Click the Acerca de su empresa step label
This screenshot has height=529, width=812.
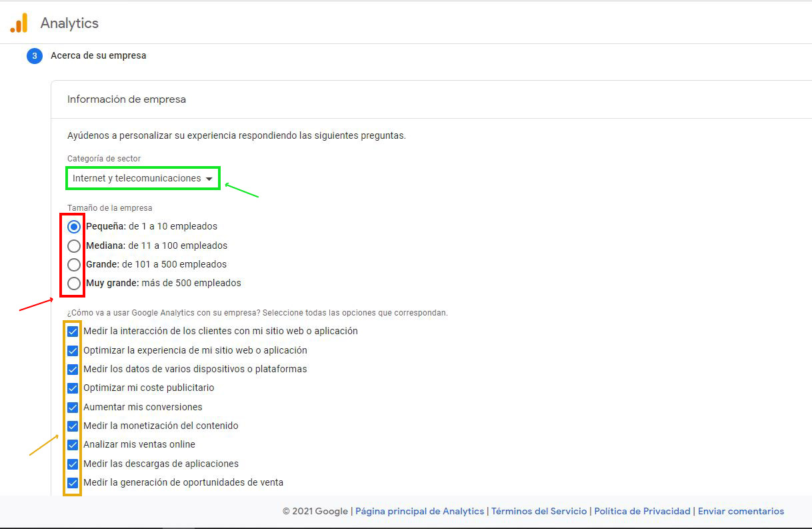point(99,56)
